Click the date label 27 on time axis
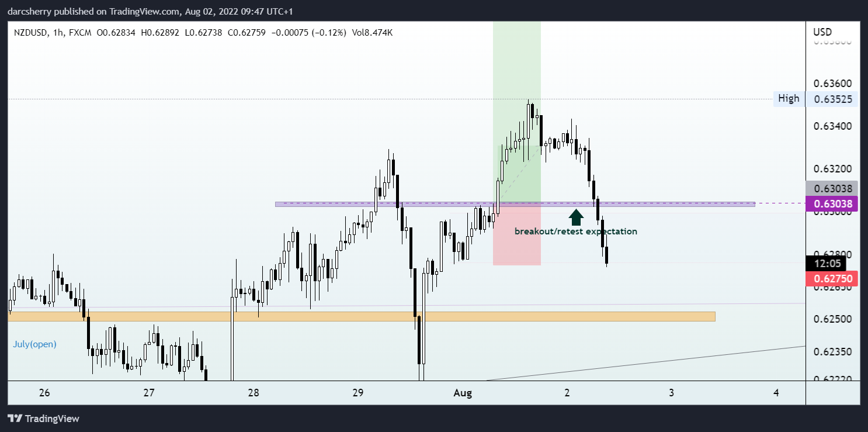The image size is (868, 432). coord(149,393)
